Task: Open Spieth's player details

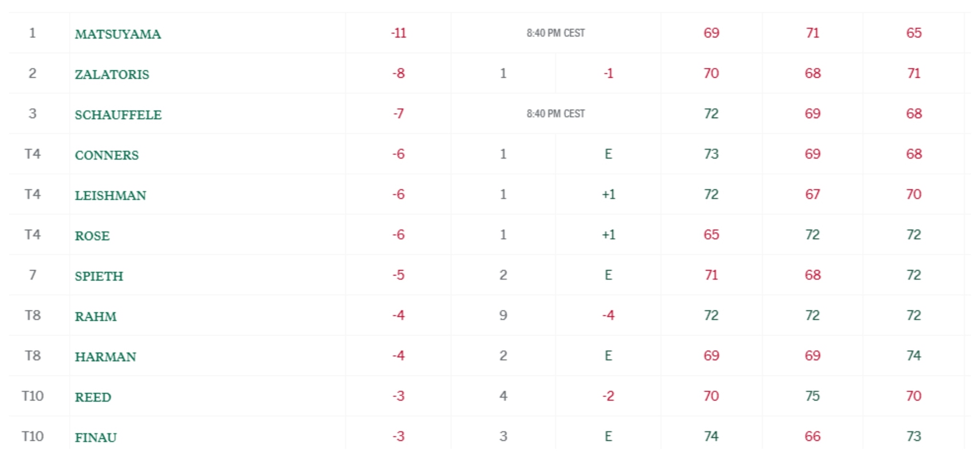Action: tap(99, 276)
